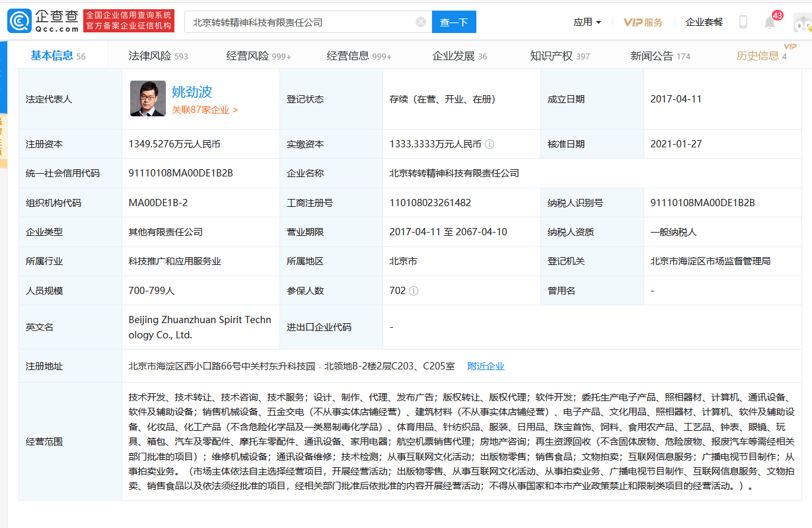The image size is (812, 528).
Task: Click paid-in capital 1333.3333万元人民币
Action: coord(435,144)
